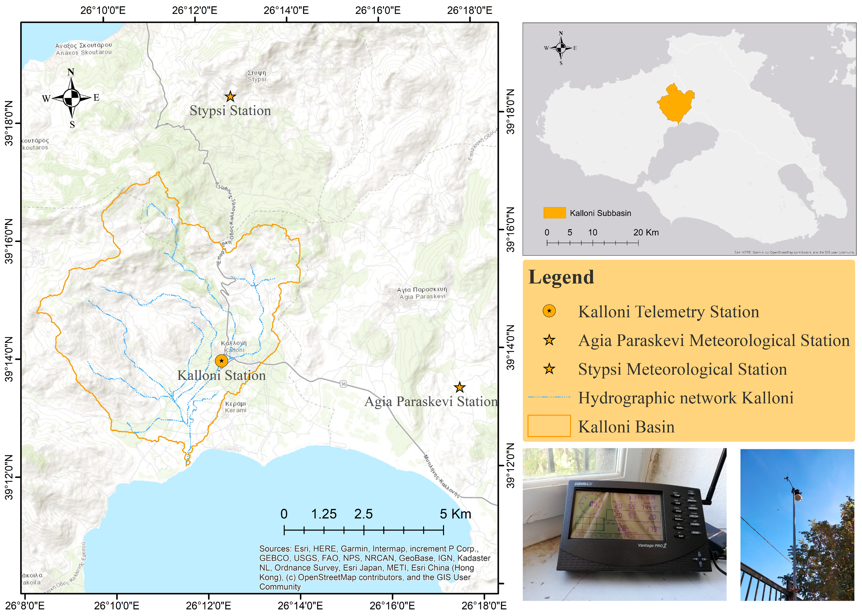This screenshot has height=616, width=862.
Task: Click the Agia Paraskevi legend star symbol
Action: coord(549,340)
